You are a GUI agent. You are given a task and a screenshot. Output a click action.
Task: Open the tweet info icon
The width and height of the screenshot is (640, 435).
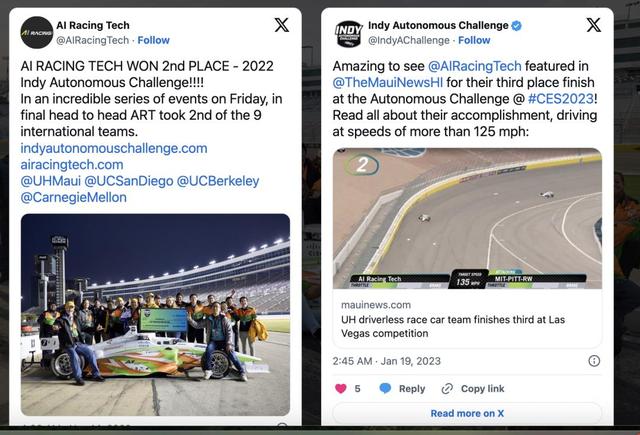[x=594, y=360]
